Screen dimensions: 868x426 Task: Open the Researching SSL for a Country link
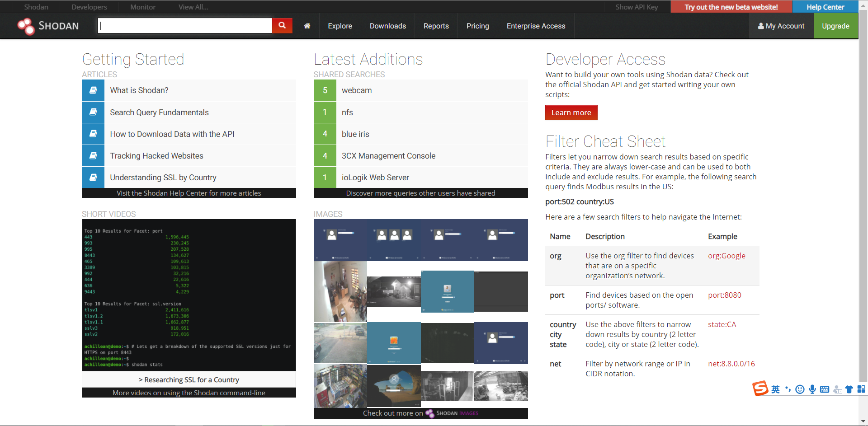click(x=189, y=379)
